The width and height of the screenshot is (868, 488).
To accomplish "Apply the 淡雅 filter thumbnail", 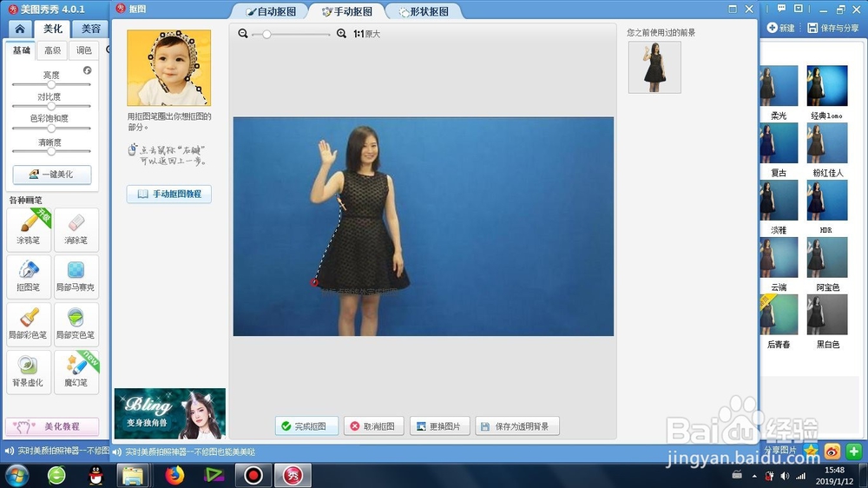I will (x=779, y=200).
